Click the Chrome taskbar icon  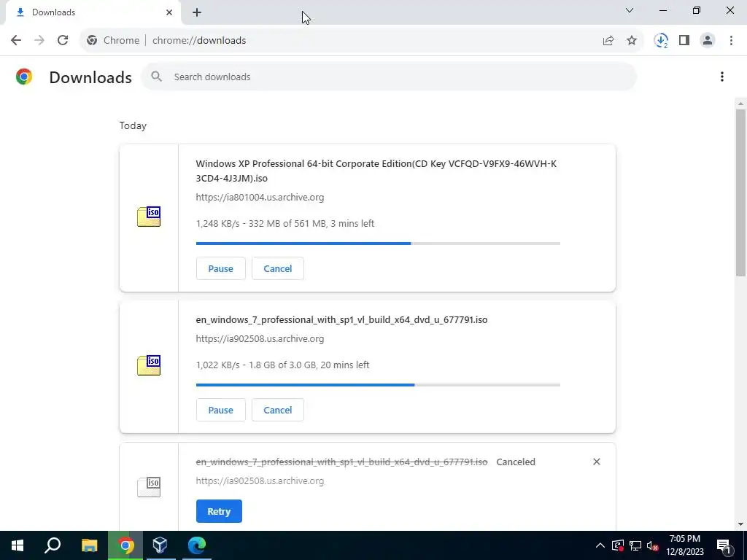click(125, 545)
